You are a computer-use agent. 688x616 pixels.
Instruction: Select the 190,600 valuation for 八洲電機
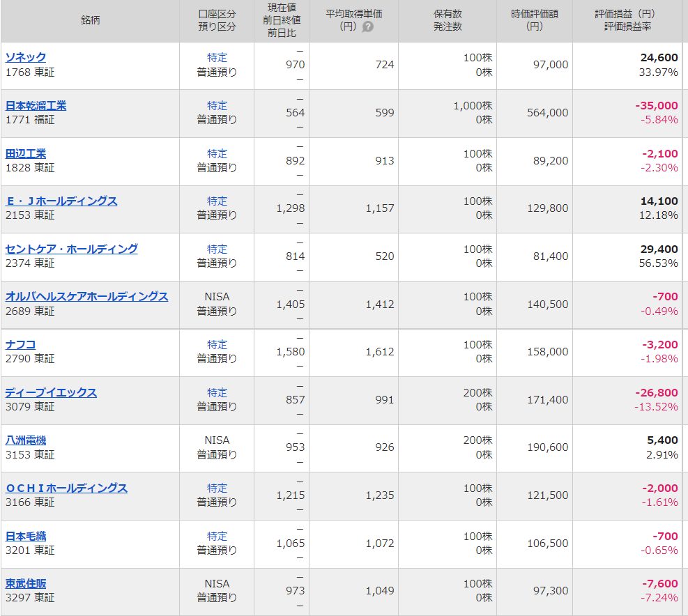point(548,447)
